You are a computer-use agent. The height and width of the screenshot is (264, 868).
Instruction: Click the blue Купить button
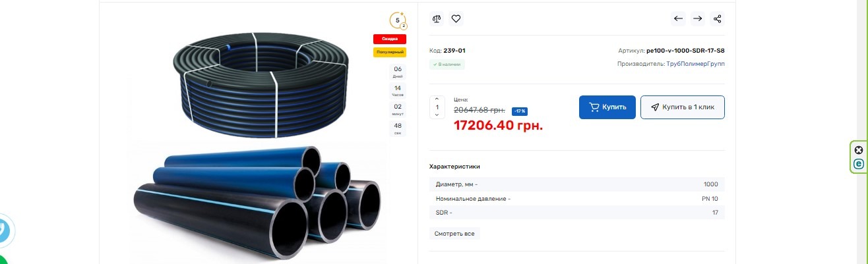[x=607, y=107]
